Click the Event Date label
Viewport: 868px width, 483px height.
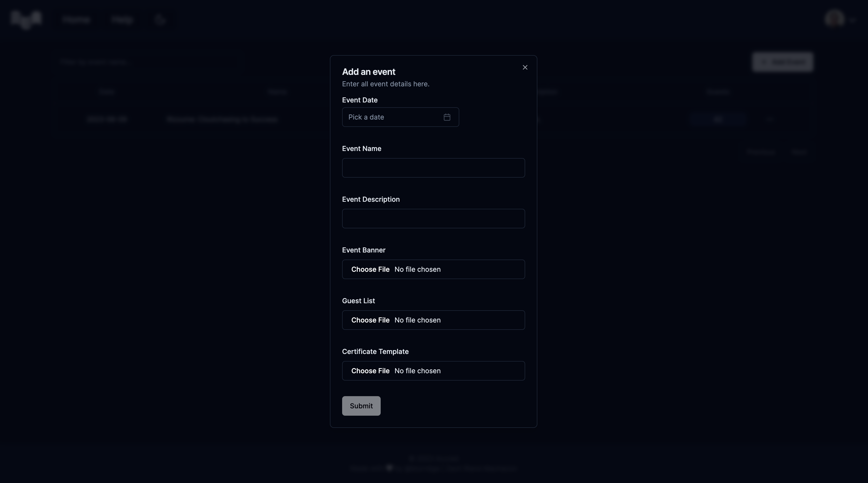coord(359,100)
